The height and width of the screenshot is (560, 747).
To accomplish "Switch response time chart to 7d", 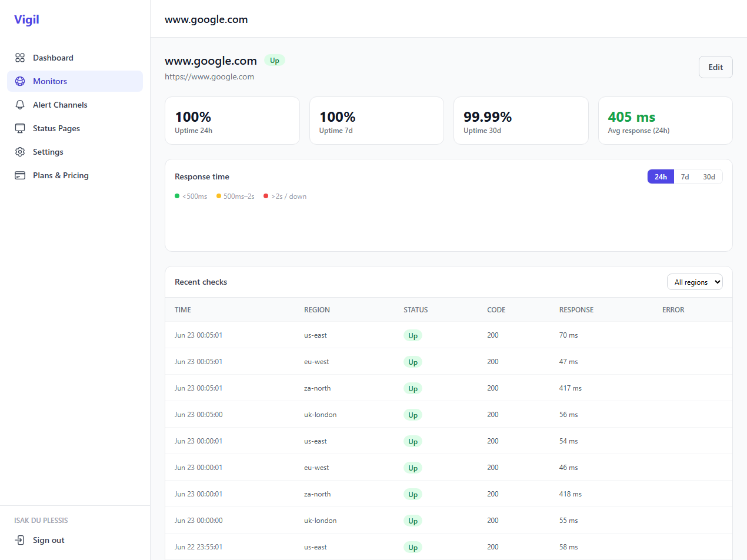I will click(x=685, y=176).
